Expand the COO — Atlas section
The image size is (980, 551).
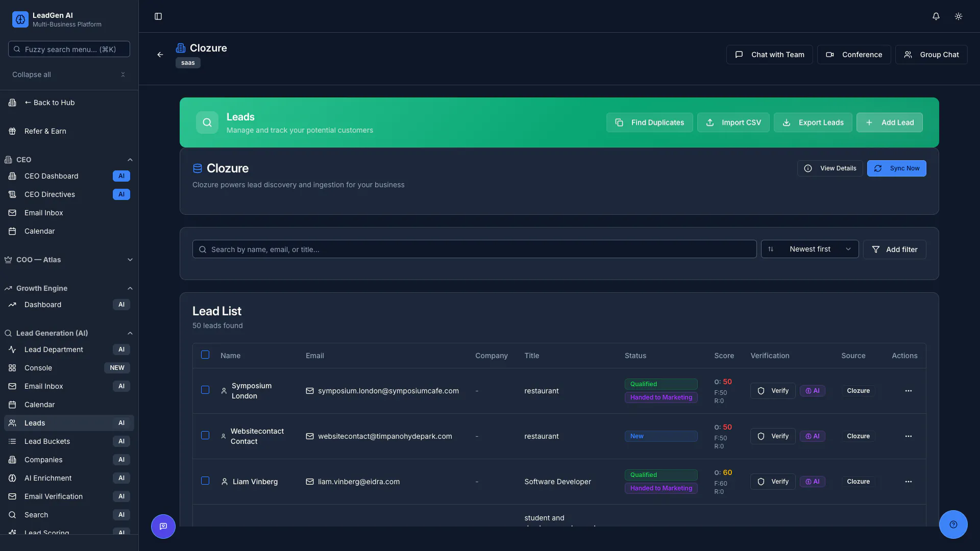click(x=69, y=260)
